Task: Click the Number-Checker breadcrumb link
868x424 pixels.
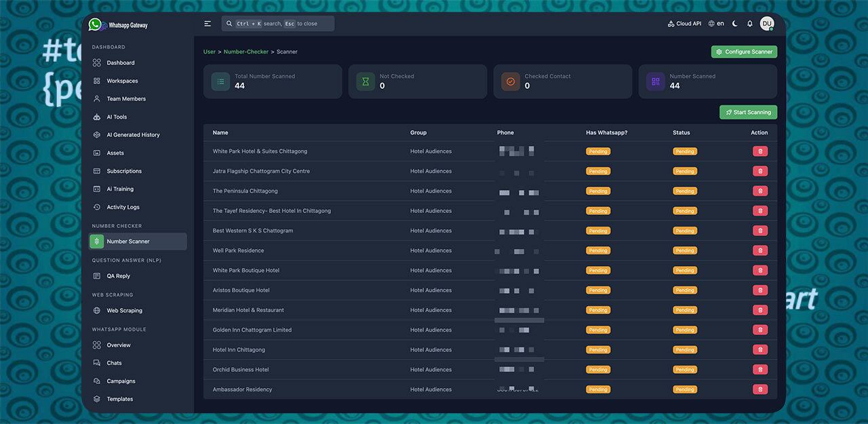Action: tap(246, 52)
